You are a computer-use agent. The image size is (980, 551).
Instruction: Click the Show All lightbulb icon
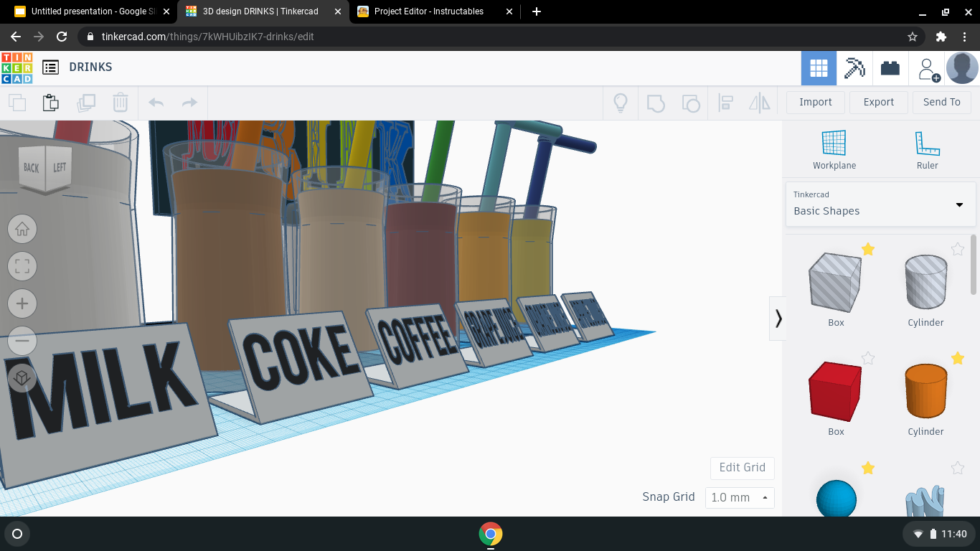pyautogui.click(x=621, y=103)
